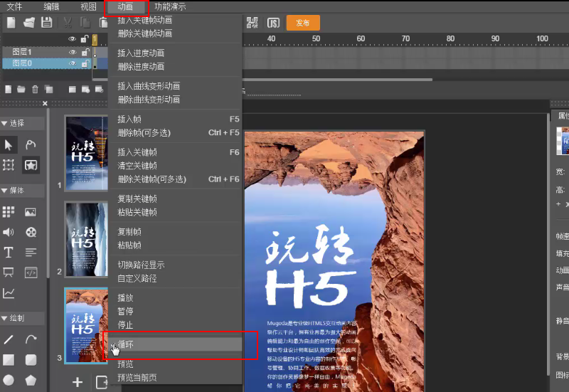
Task: Add a new page with the plus button
Action: (x=78, y=382)
